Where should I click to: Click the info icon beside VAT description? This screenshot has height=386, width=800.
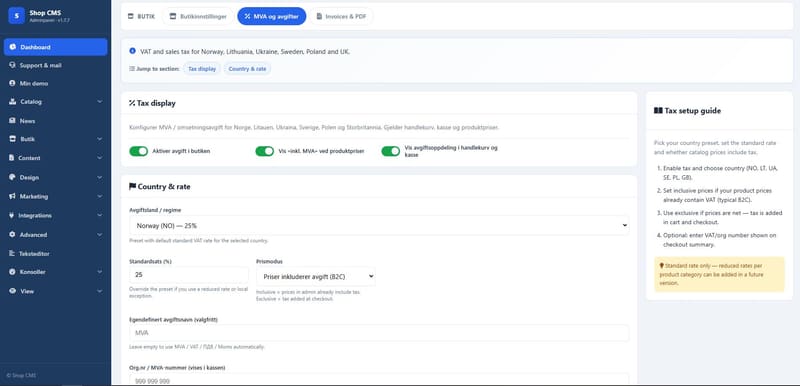tap(133, 51)
